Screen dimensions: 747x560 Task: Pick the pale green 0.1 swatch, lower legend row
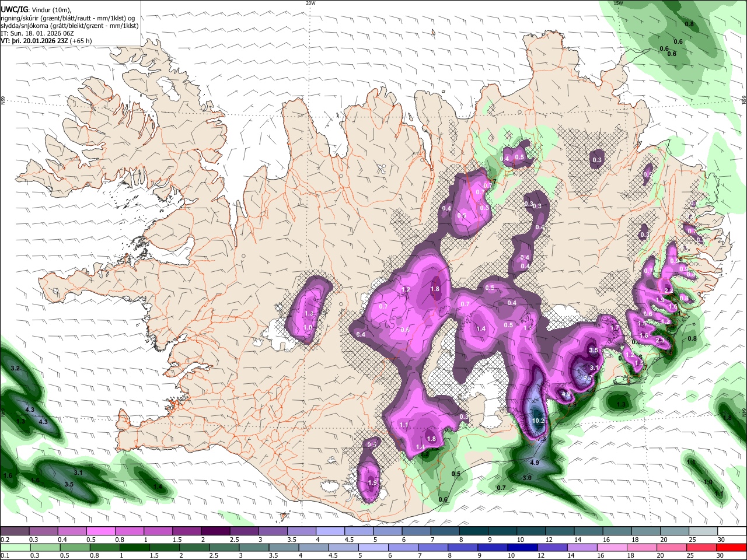[x=15, y=547]
